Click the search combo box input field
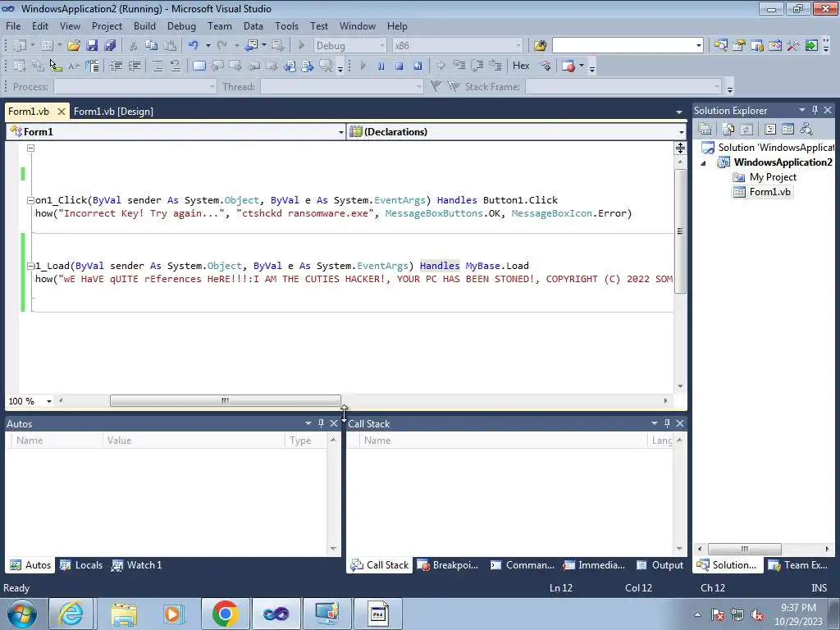 [x=623, y=46]
